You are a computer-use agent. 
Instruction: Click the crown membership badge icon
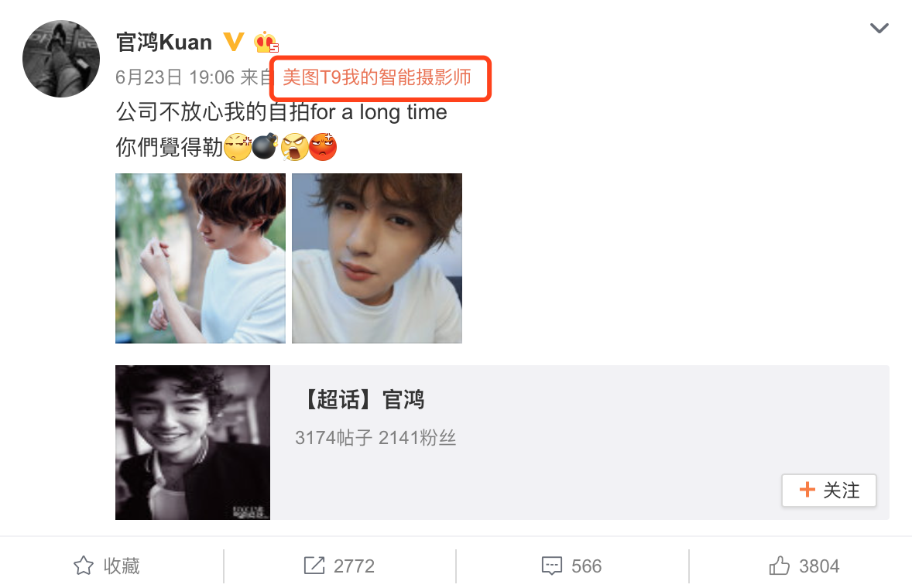pyautogui.click(x=266, y=42)
